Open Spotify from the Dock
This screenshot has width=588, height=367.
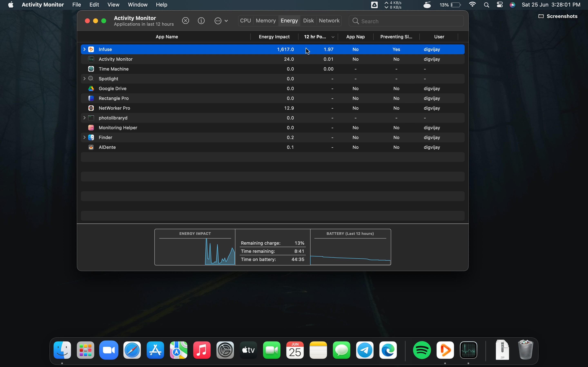[x=422, y=350]
